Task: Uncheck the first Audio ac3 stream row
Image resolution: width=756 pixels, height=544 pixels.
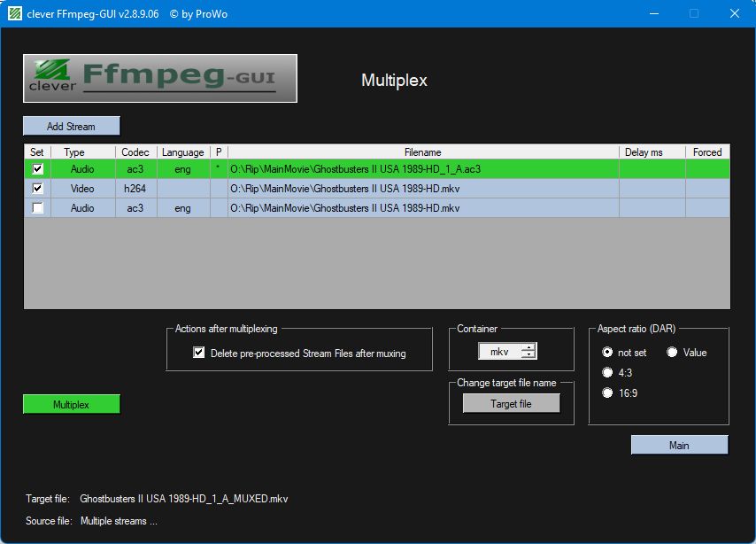Action: pos(37,169)
